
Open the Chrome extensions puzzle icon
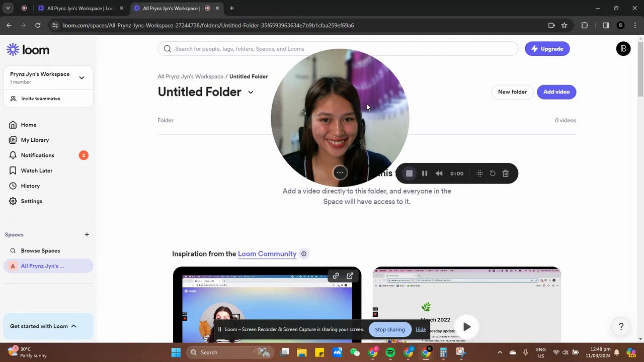[x=585, y=25]
